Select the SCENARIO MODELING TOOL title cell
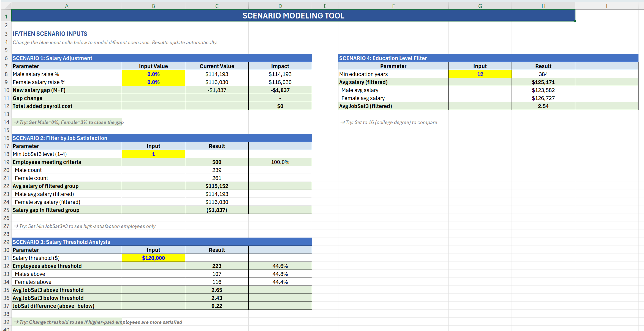Image resolution: width=644 pixels, height=331 pixels. (x=293, y=16)
